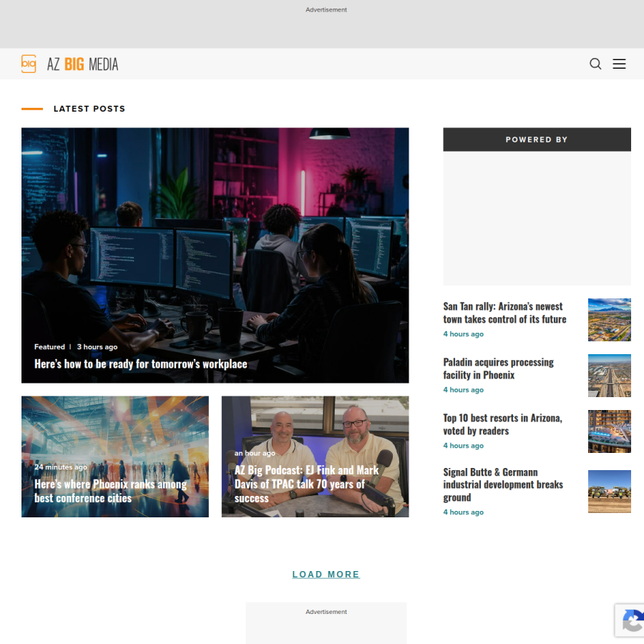
Task: Click the 'an hour ago' timestamp
Action: click(255, 453)
